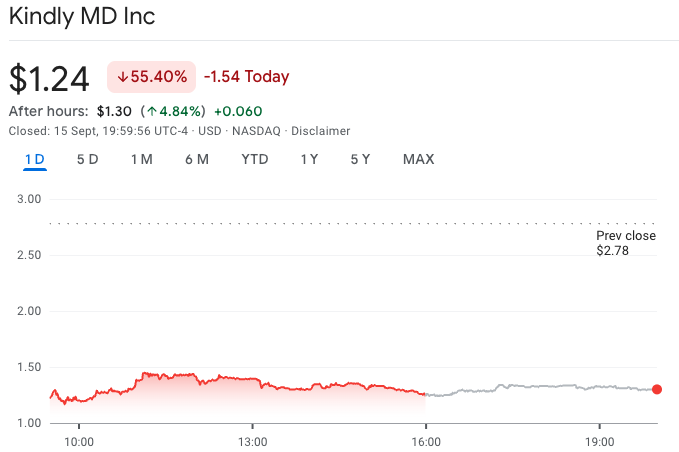
Task: Click the red current-price dot on chart
Action: [656, 389]
